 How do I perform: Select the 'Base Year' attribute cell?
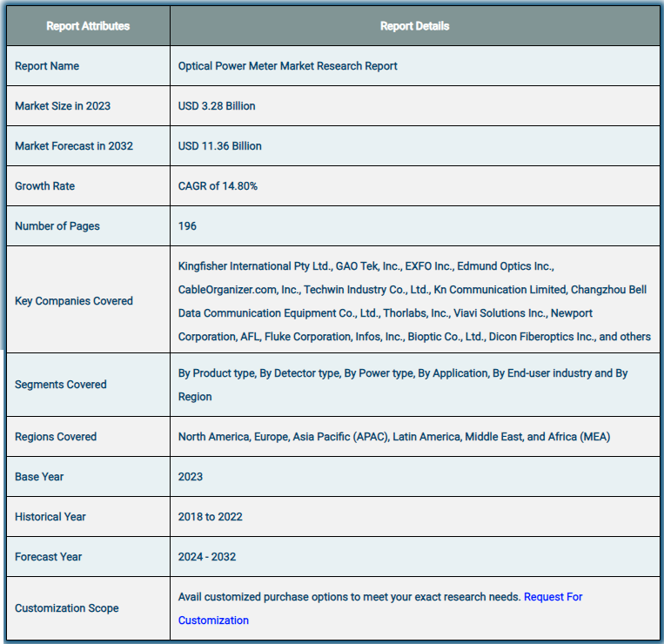pos(88,476)
